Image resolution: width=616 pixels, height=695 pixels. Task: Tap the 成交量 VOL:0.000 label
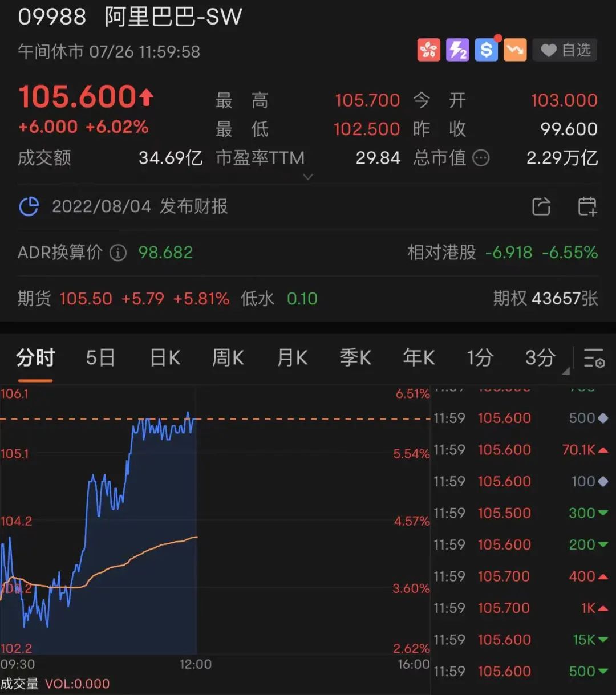click(x=55, y=684)
